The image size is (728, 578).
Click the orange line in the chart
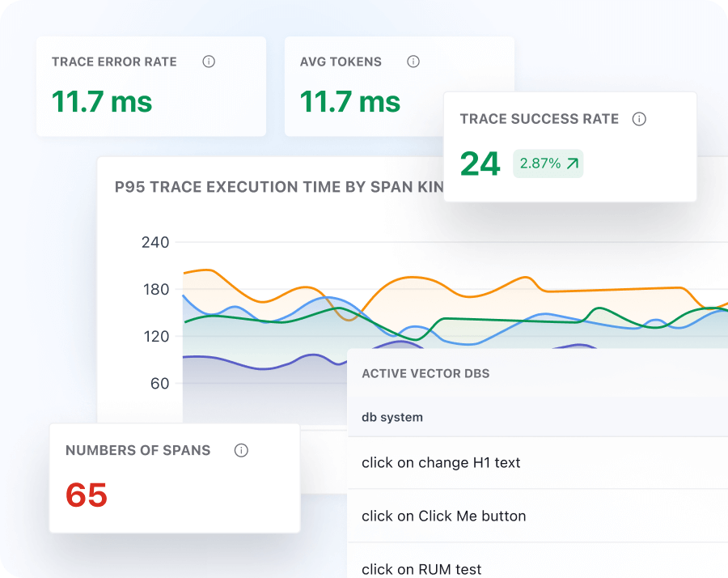tap(412, 278)
